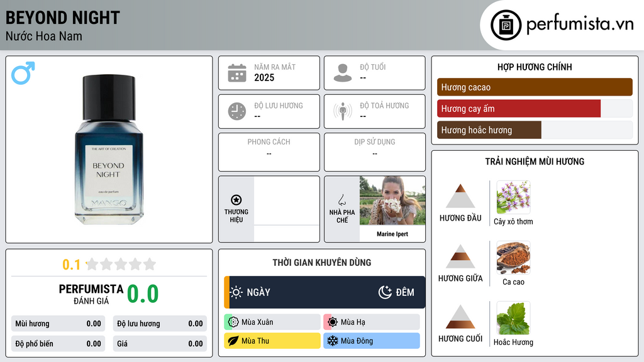This screenshot has width=644, height=362.
Task: Click the nose icon above Nhà pha chế
Action: click(341, 200)
